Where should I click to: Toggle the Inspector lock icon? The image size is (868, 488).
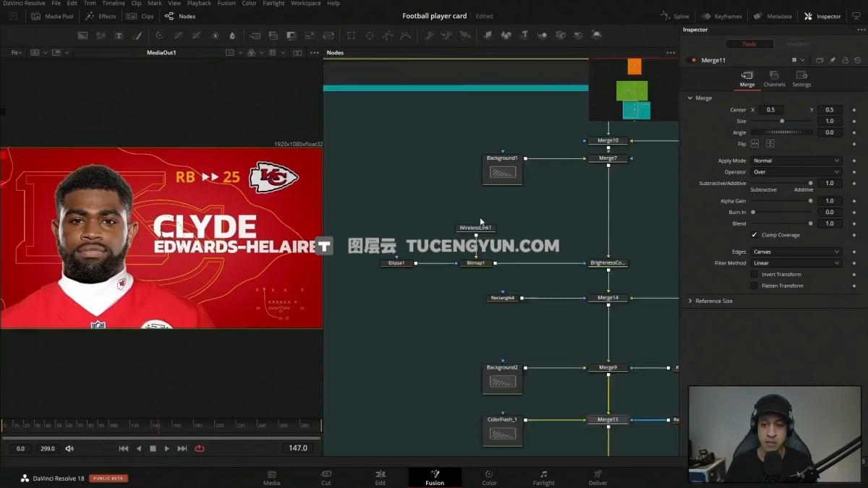(x=845, y=60)
